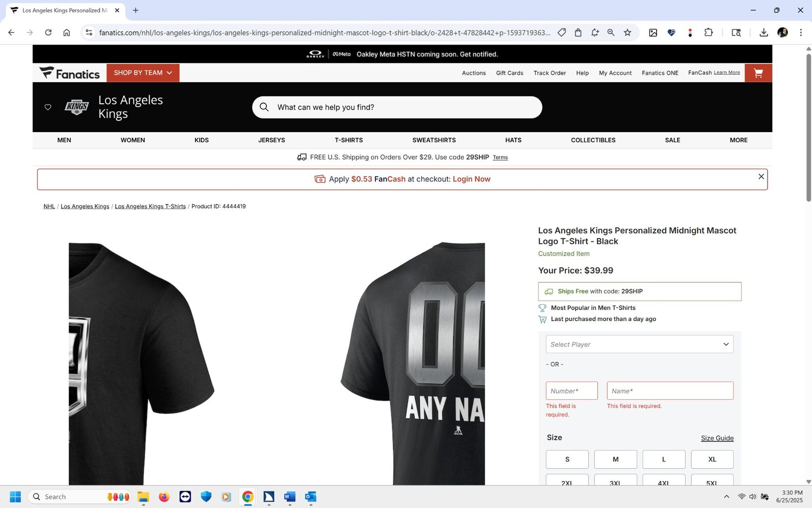Open a new browser tab
This screenshot has height=508, width=812.
136,10
